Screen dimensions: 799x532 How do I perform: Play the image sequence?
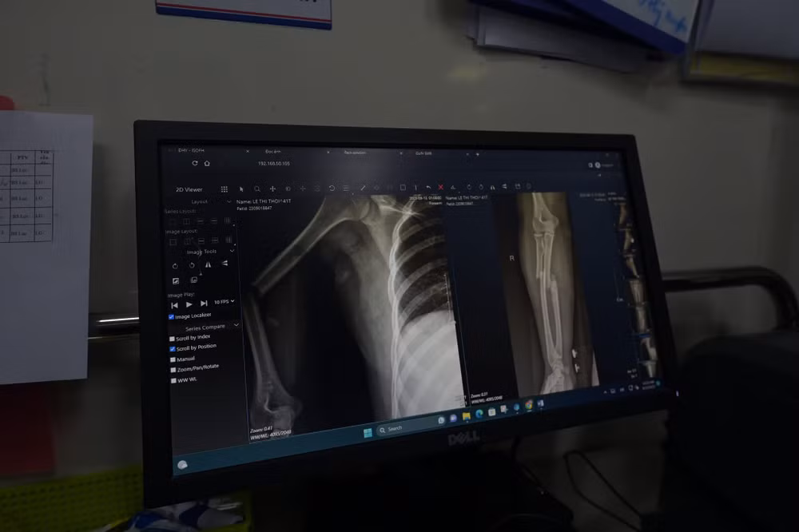(x=189, y=304)
